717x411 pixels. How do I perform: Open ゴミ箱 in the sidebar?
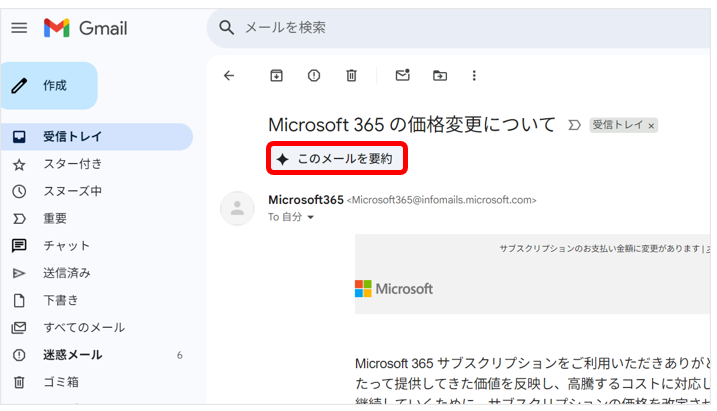click(x=96, y=382)
